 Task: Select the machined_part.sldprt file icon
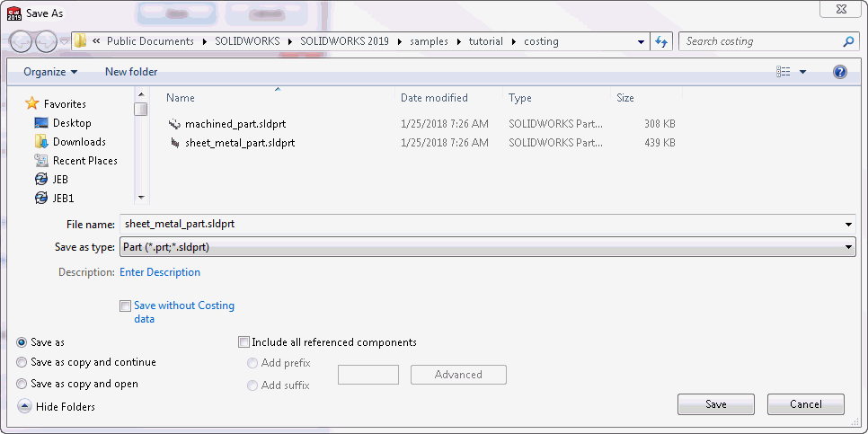[174, 124]
